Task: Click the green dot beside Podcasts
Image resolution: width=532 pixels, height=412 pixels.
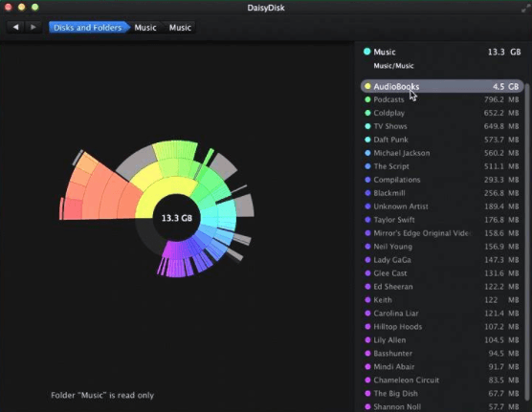Action: pyautogui.click(x=367, y=99)
